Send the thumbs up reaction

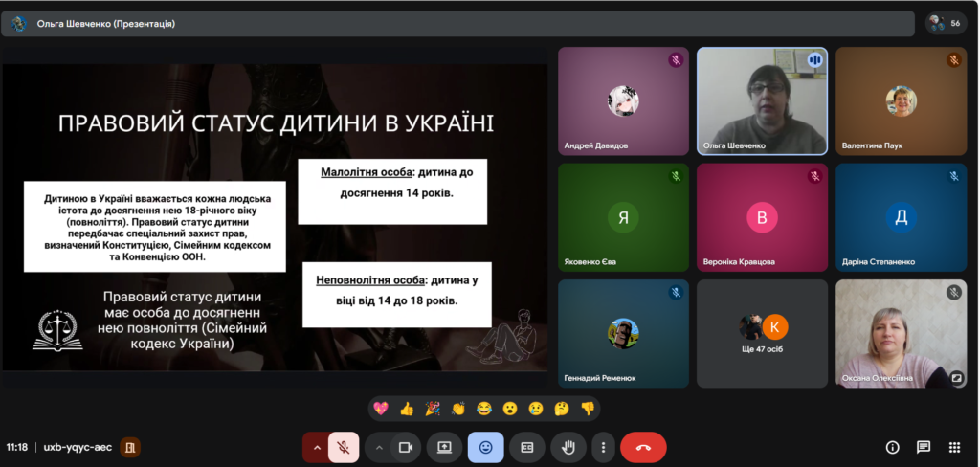click(x=406, y=409)
